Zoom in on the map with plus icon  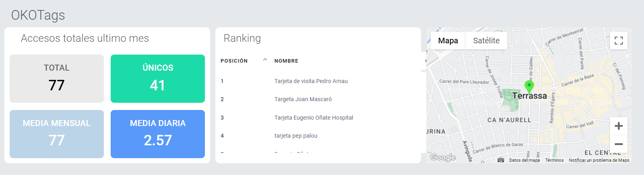[x=619, y=126]
